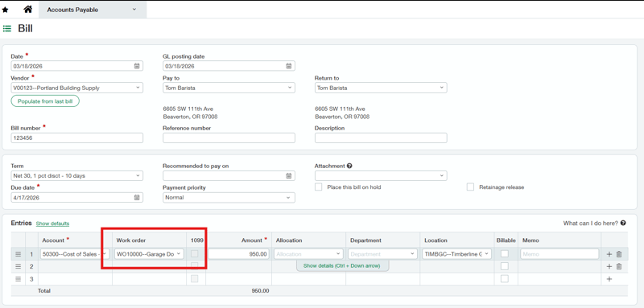Image resolution: width=644 pixels, height=308 pixels.
Task: Enable the Retainage release checkbox
Action: (x=470, y=187)
